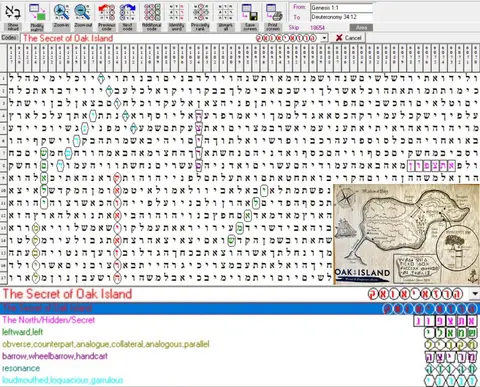
Task: Click the Oak Island map image
Action: click(406, 234)
